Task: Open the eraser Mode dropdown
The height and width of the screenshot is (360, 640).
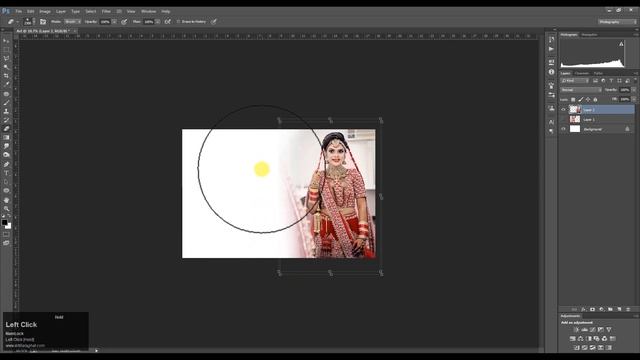Action: (73, 22)
